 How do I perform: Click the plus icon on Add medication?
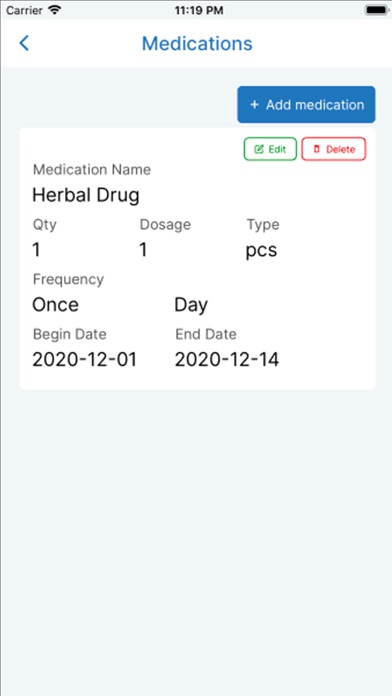point(254,105)
